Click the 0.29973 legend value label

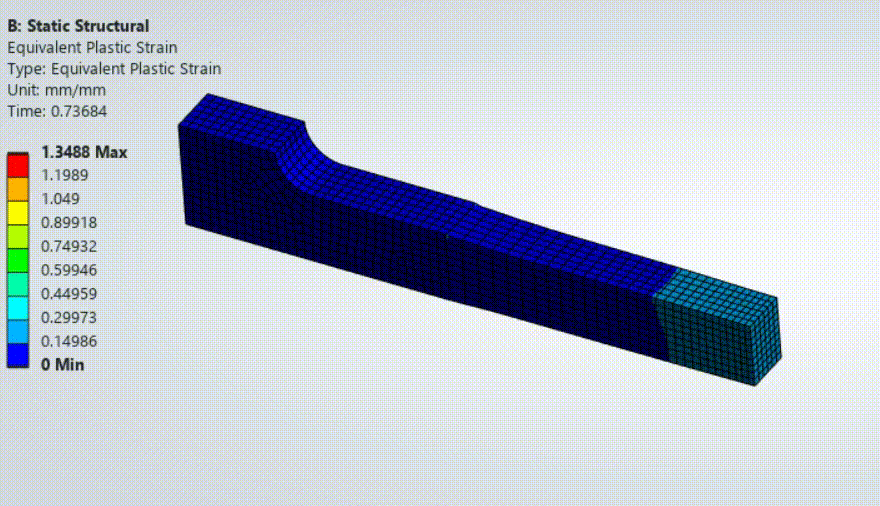(x=69, y=317)
